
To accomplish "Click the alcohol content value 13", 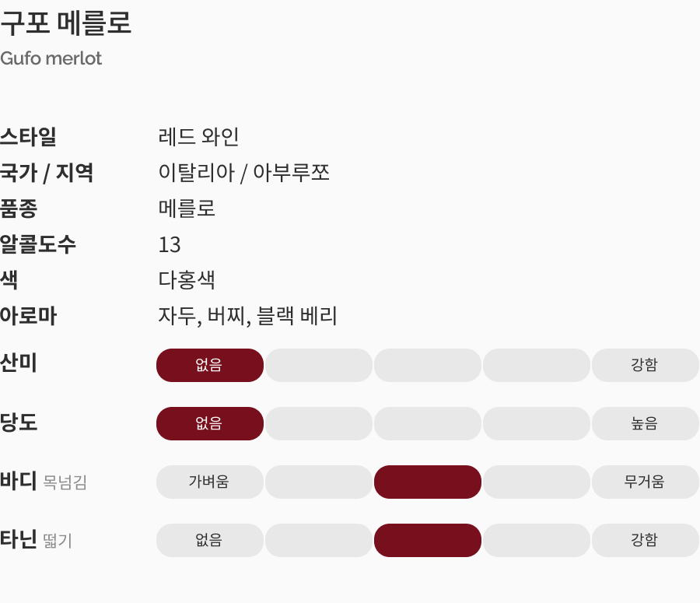I will coord(170,244).
